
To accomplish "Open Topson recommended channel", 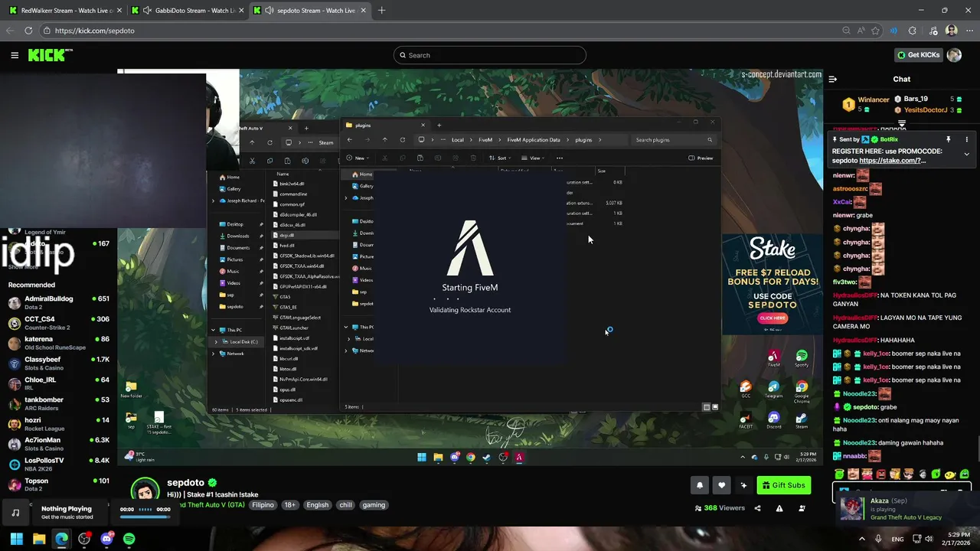I will (58, 484).
